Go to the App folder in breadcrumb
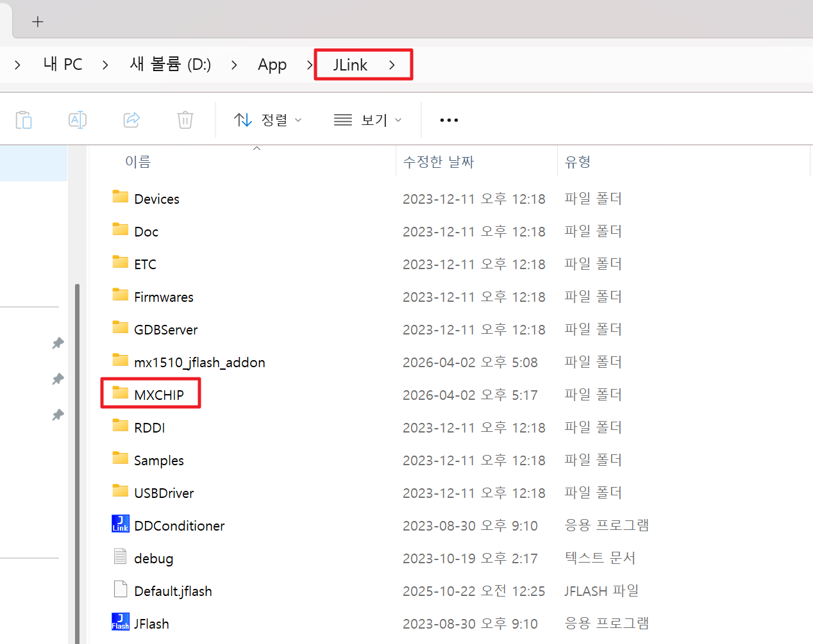This screenshot has width=813, height=644. (x=272, y=65)
